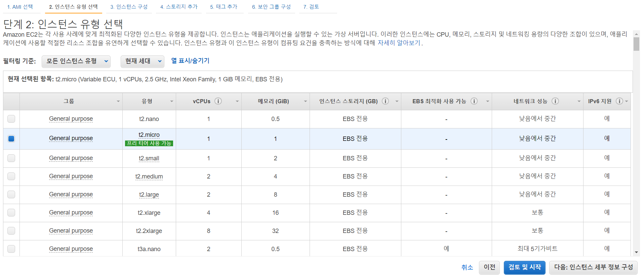Select the t2.2xlarge row checkbox

click(11, 231)
